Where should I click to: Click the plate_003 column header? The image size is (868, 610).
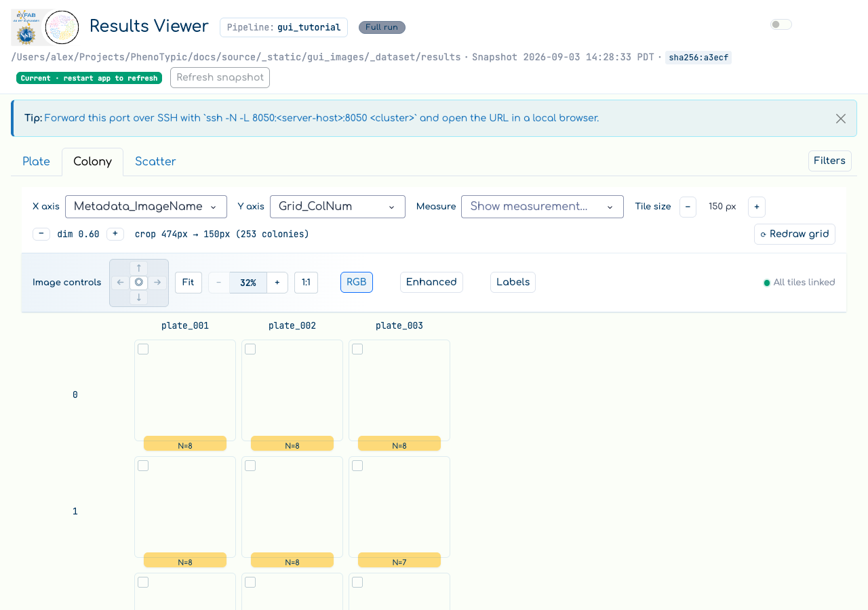point(399,326)
